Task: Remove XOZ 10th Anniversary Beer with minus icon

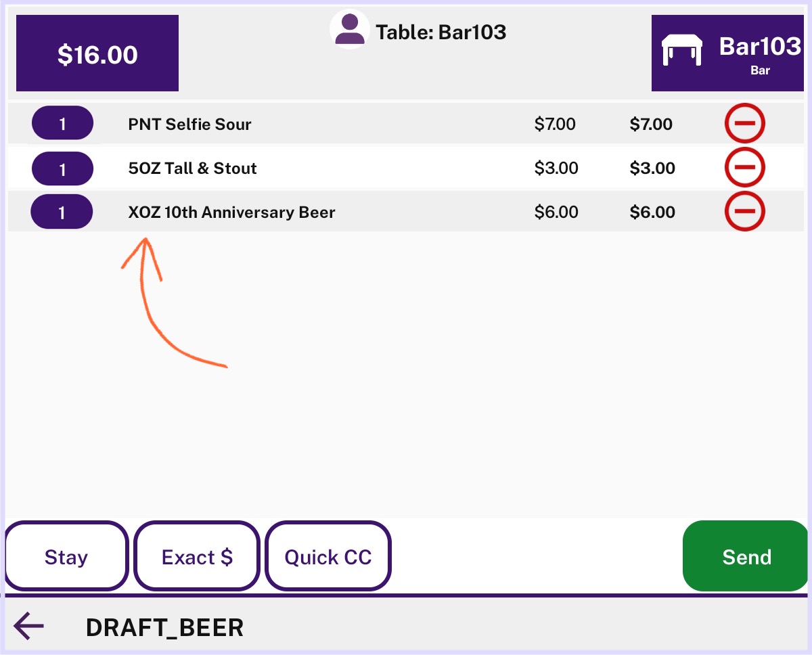Action: pos(744,210)
